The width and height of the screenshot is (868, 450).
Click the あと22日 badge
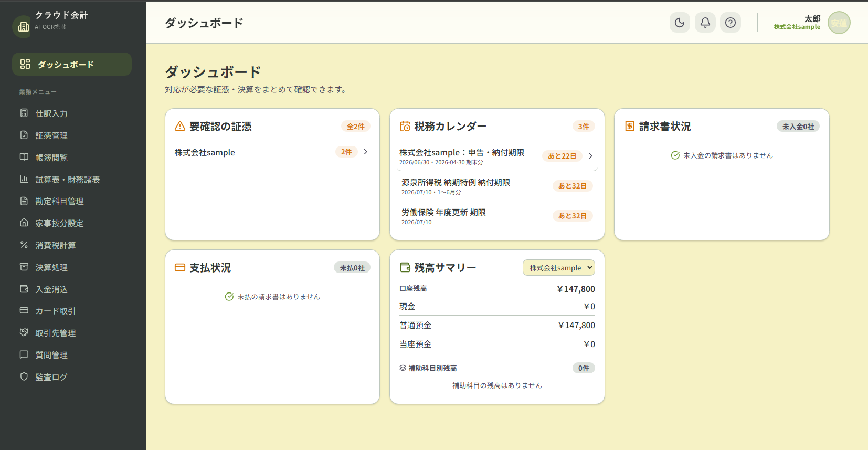tap(562, 156)
